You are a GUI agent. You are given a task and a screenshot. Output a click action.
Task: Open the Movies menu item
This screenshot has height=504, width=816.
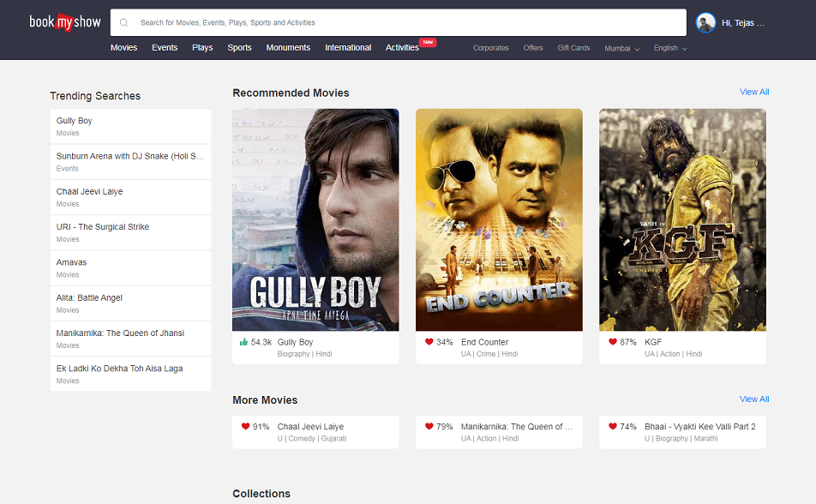tap(123, 48)
